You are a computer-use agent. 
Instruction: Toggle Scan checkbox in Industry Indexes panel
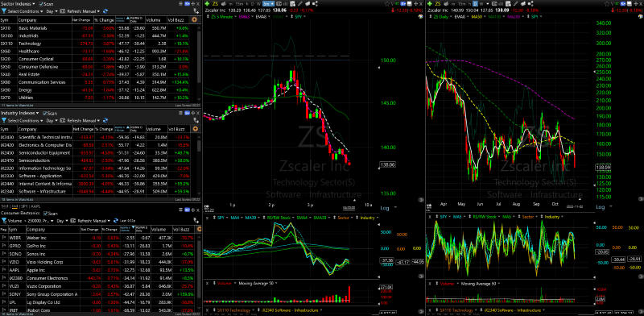point(45,113)
